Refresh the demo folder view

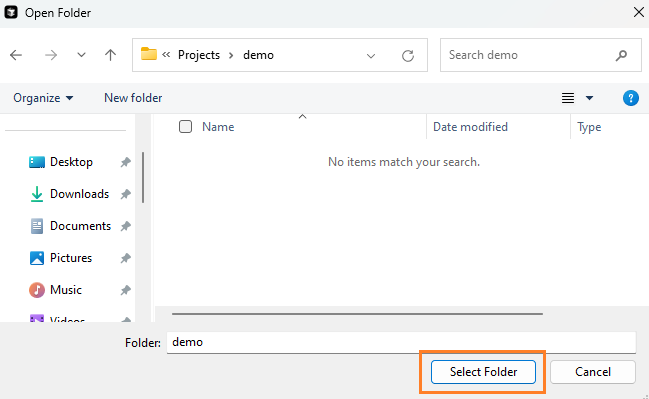(x=408, y=56)
